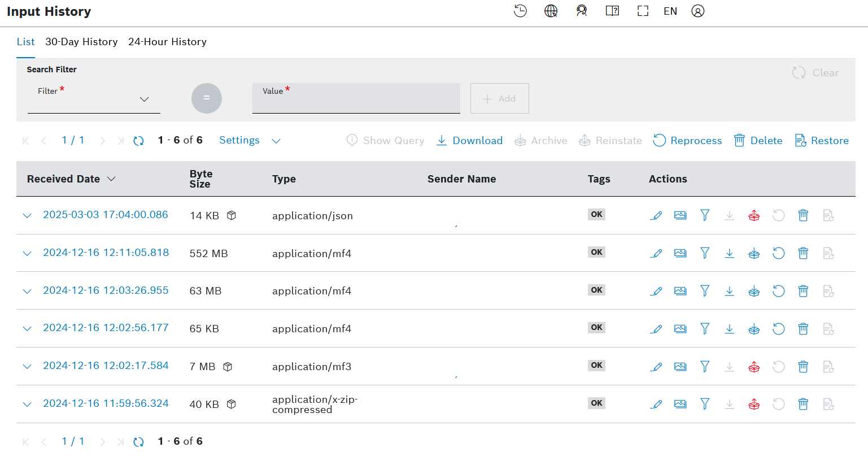
Task: Expand the 2025-03-03 17:04:00.086 row
Action: pyautogui.click(x=27, y=216)
